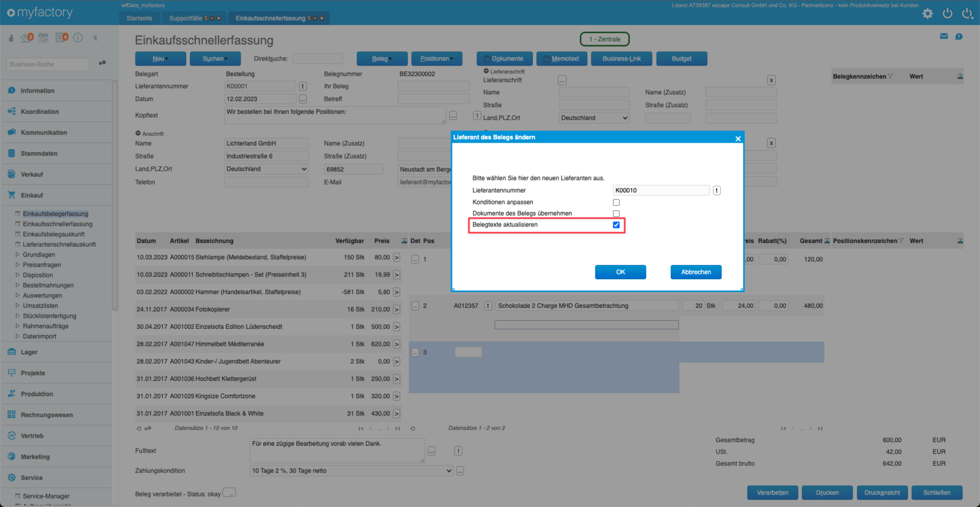Click the filter icon beside Belegkennzeichen
The image size is (980, 507).
891,77
